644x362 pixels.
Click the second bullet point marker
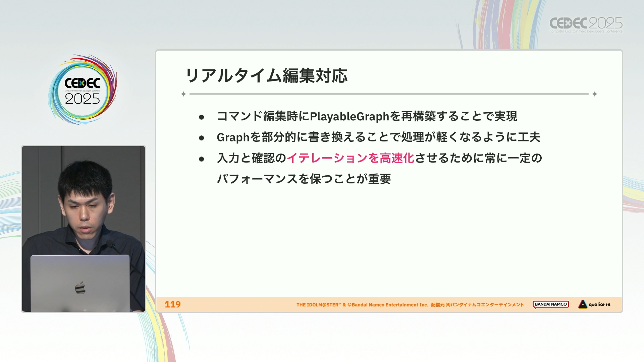(x=202, y=138)
